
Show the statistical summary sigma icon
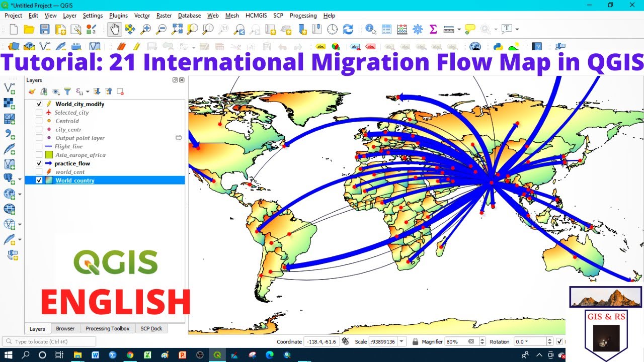click(x=433, y=29)
